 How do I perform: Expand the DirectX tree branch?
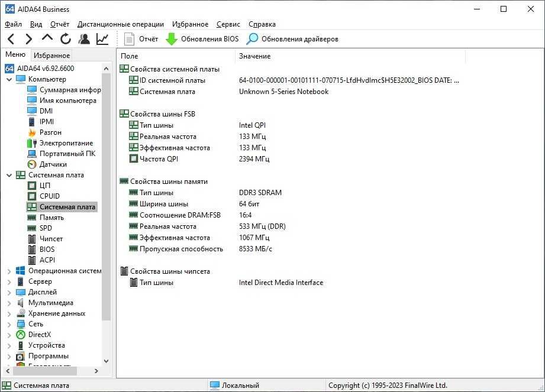tap(9, 335)
